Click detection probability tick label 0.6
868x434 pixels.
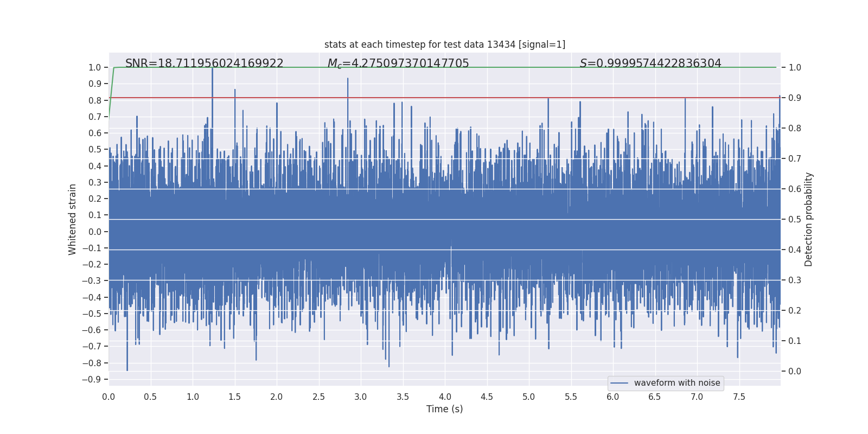795,189
